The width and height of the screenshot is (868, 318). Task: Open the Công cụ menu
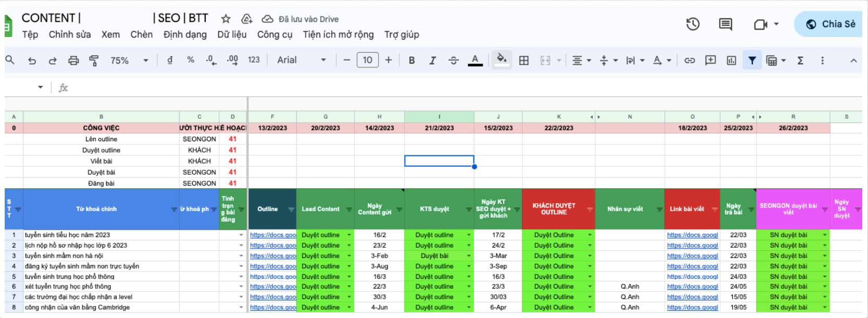(274, 34)
